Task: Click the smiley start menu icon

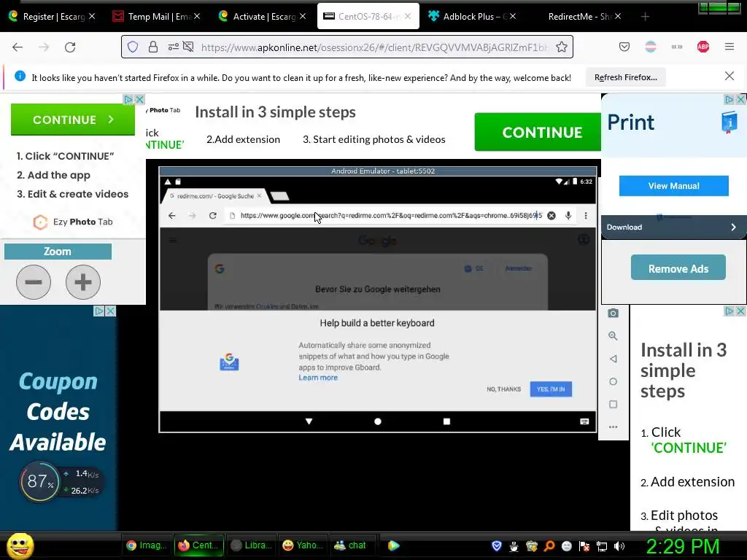Action: tap(20, 545)
